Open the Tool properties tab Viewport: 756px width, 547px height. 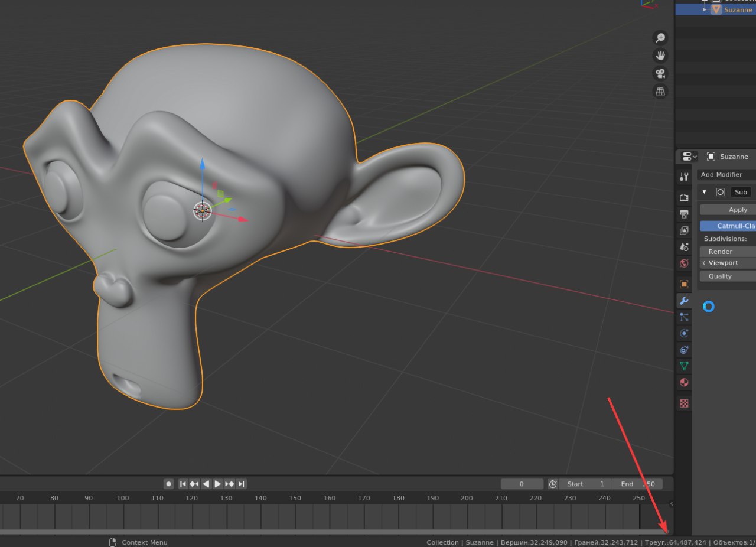[684, 177]
